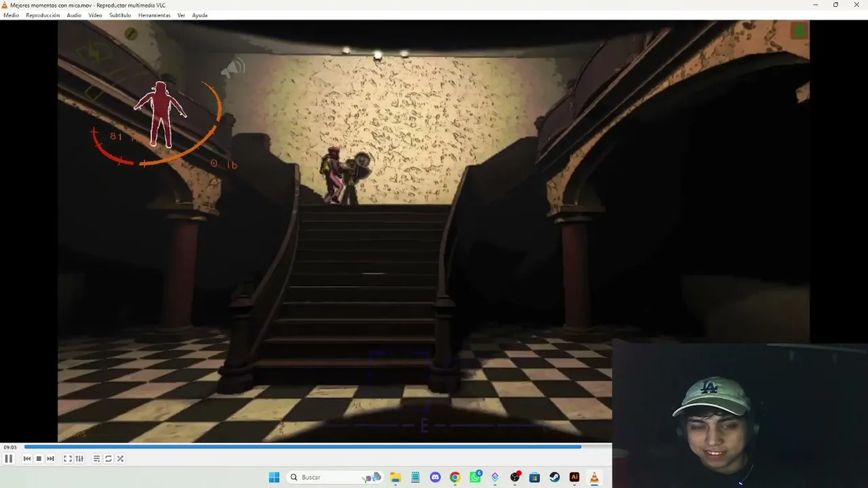Viewport: 868px width, 488px height.
Task: Close the VLC media player window
Action: 856,5
